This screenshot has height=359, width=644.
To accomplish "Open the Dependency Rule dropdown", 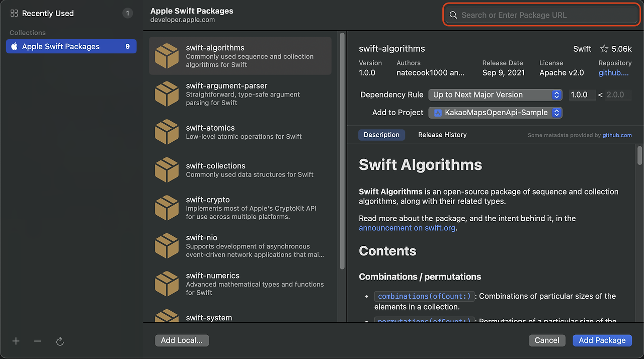I will (x=495, y=95).
